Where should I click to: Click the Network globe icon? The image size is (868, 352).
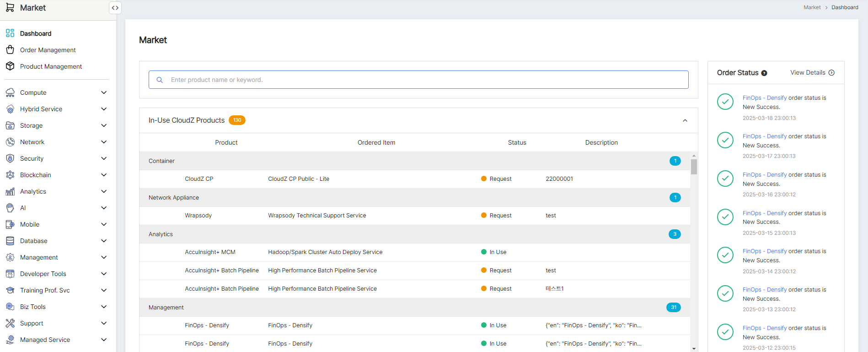[x=10, y=142]
